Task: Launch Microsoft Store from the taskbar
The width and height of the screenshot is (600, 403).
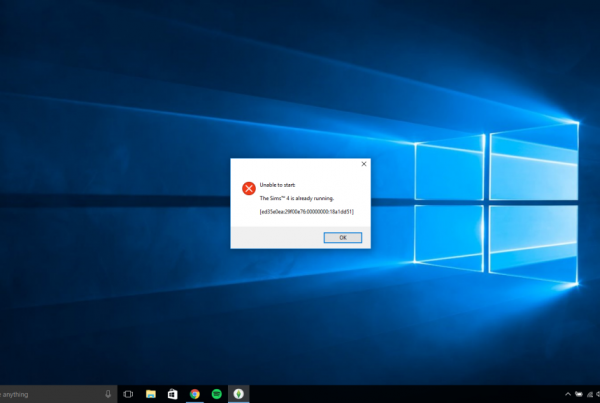Action: point(173,394)
